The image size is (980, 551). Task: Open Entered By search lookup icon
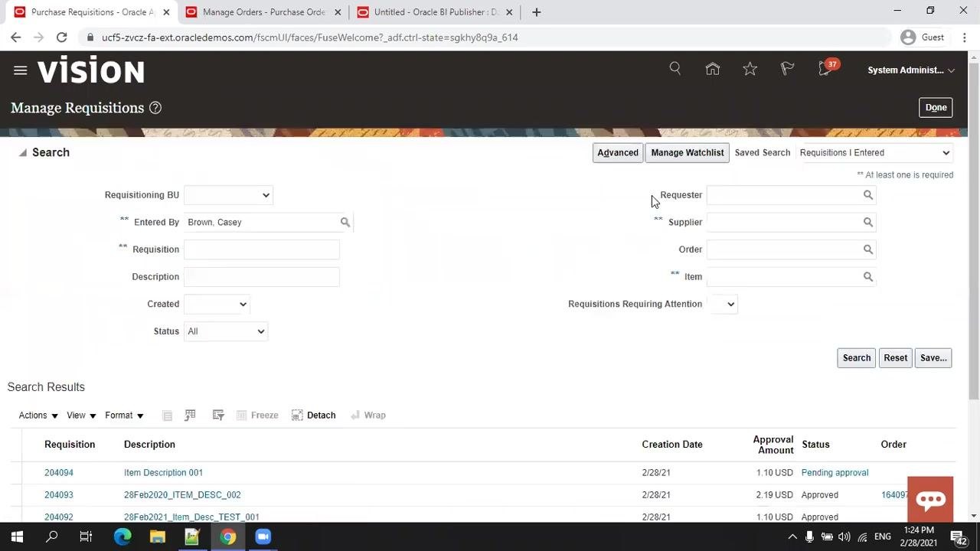[345, 222]
